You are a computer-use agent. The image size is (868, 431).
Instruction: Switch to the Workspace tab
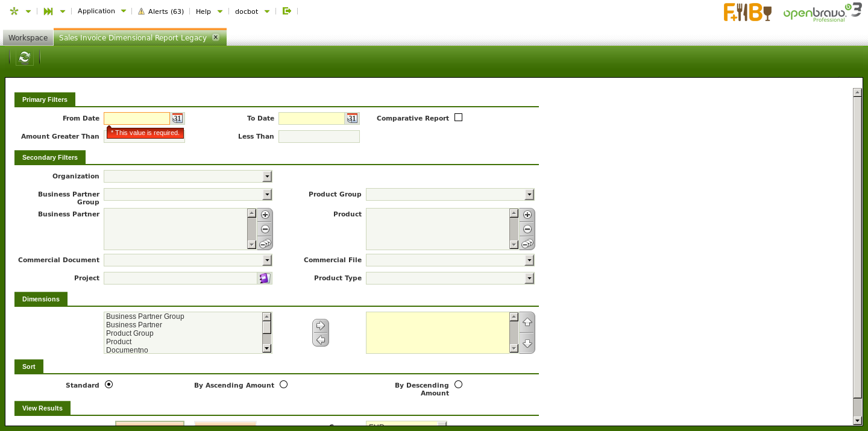(x=28, y=38)
